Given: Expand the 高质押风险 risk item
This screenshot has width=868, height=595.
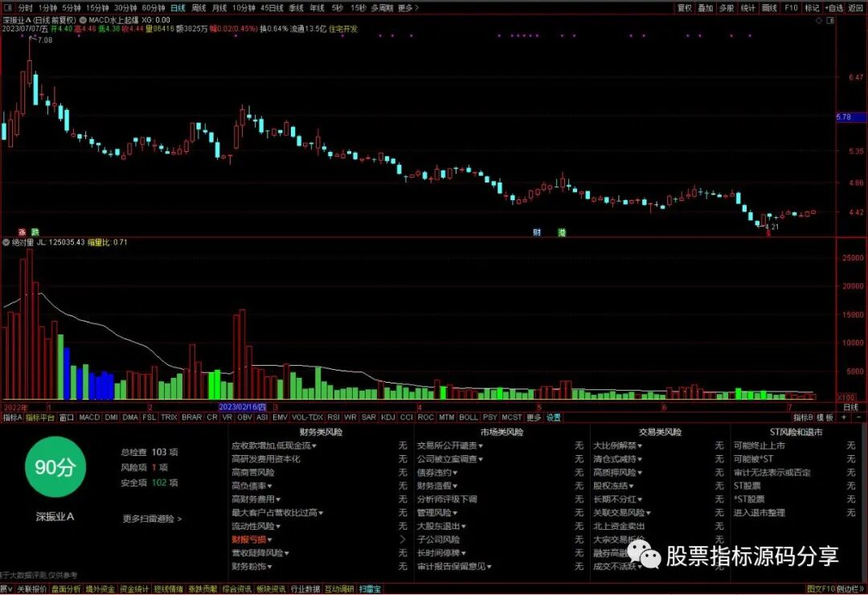Looking at the screenshot, I should (618, 473).
